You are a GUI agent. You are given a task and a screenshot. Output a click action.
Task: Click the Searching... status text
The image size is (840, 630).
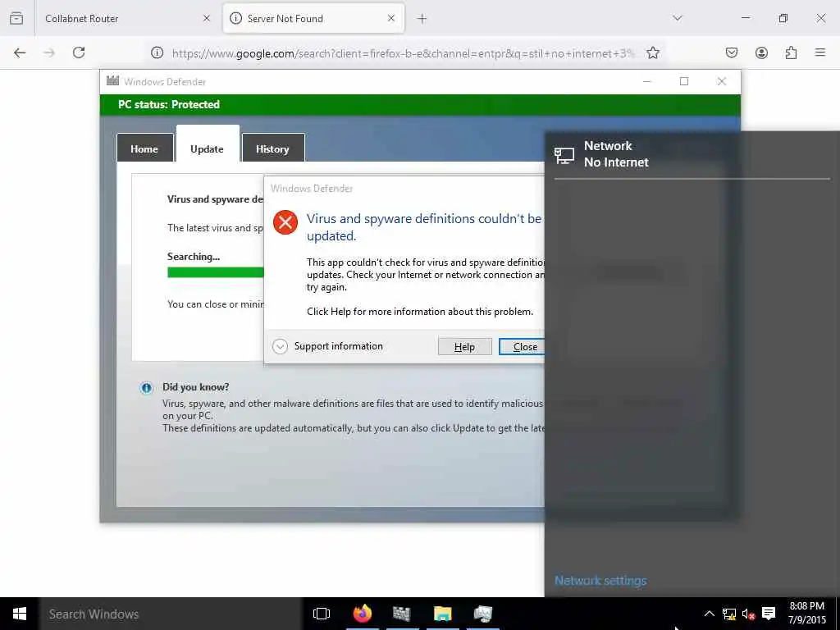tap(194, 257)
